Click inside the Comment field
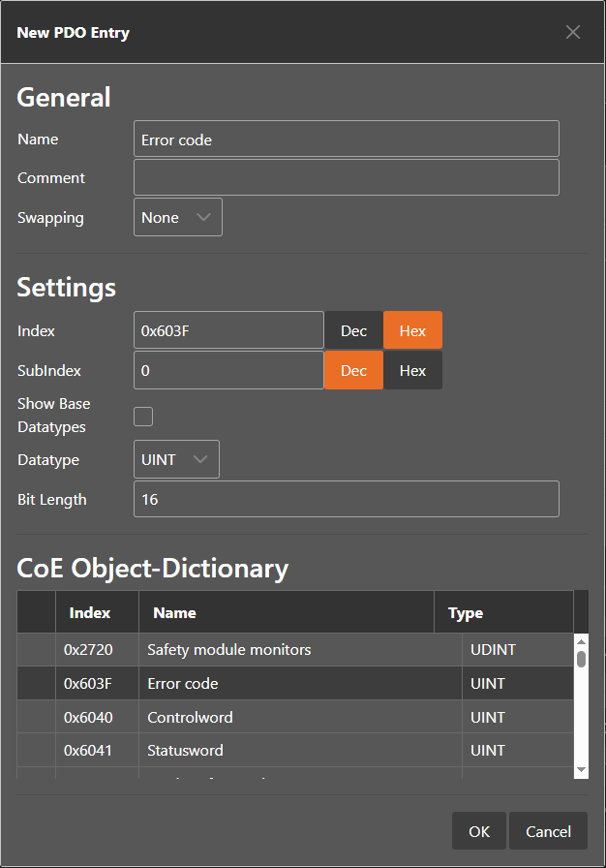Image resolution: width=606 pixels, height=868 pixels. coord(346,177)
